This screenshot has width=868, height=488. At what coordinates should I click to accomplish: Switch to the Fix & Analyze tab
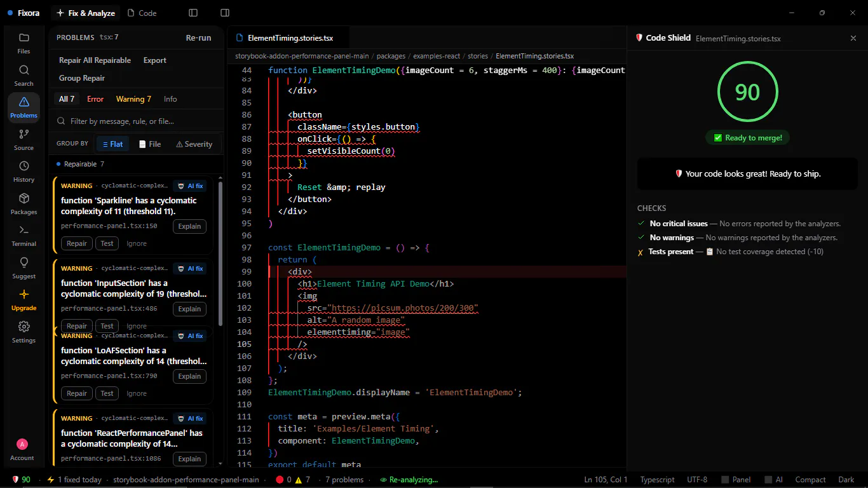tap(85, 13)
